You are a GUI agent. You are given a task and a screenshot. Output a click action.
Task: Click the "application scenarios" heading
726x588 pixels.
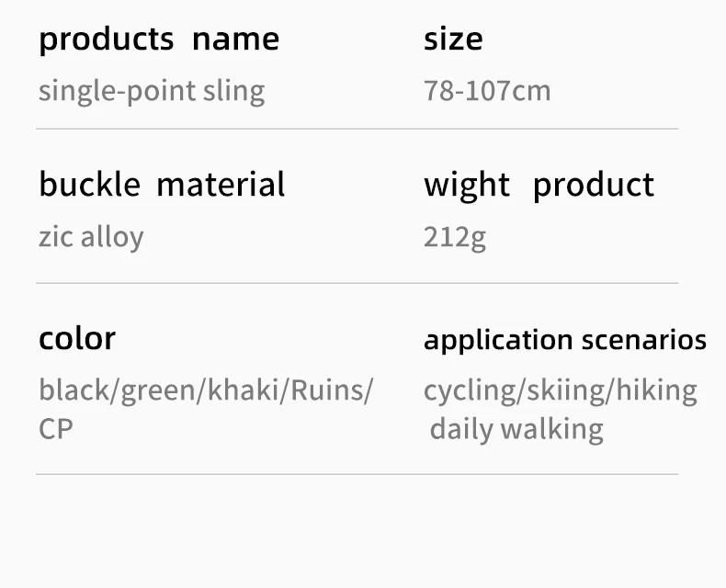point(565,340)
